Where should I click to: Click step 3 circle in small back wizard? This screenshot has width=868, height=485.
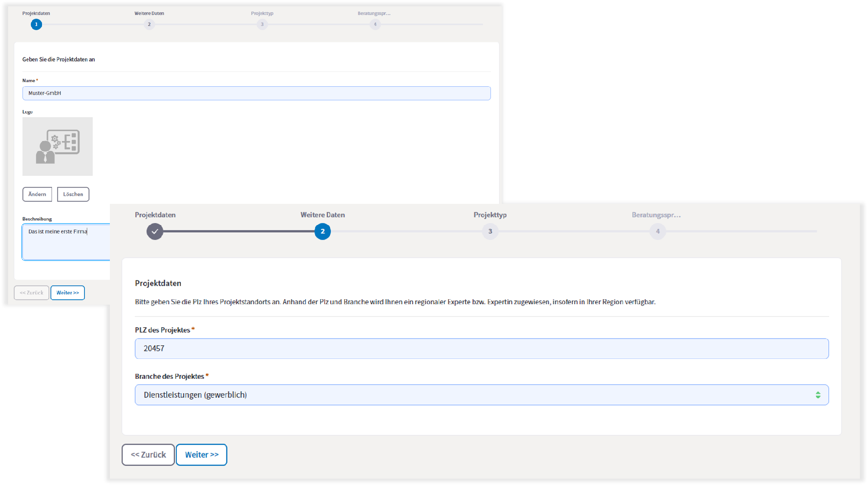(262, 24)
